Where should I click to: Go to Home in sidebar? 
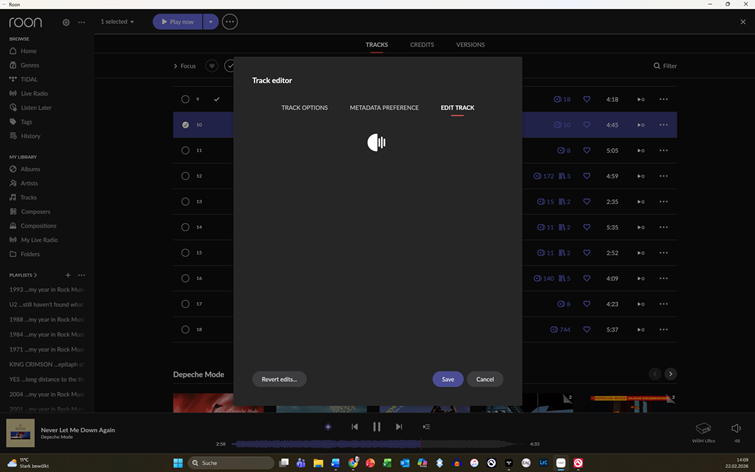(x=28, y=51)
